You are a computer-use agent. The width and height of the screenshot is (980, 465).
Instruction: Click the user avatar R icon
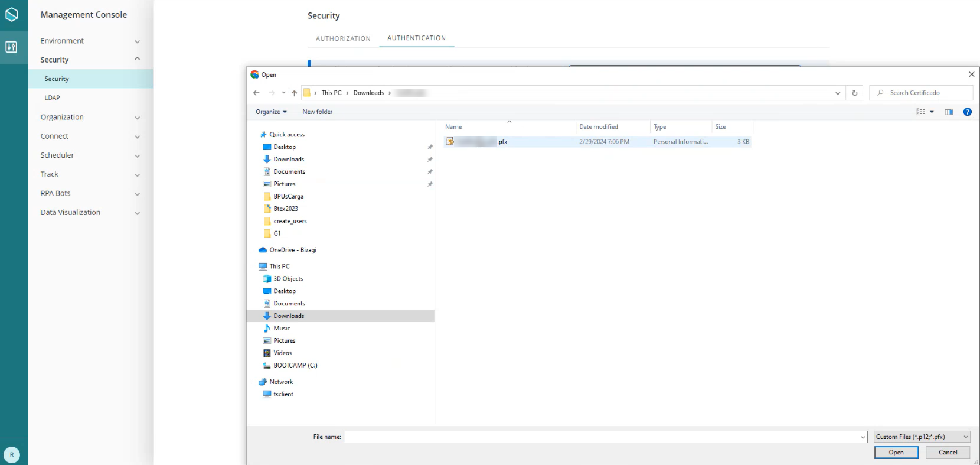coord(12,455)
